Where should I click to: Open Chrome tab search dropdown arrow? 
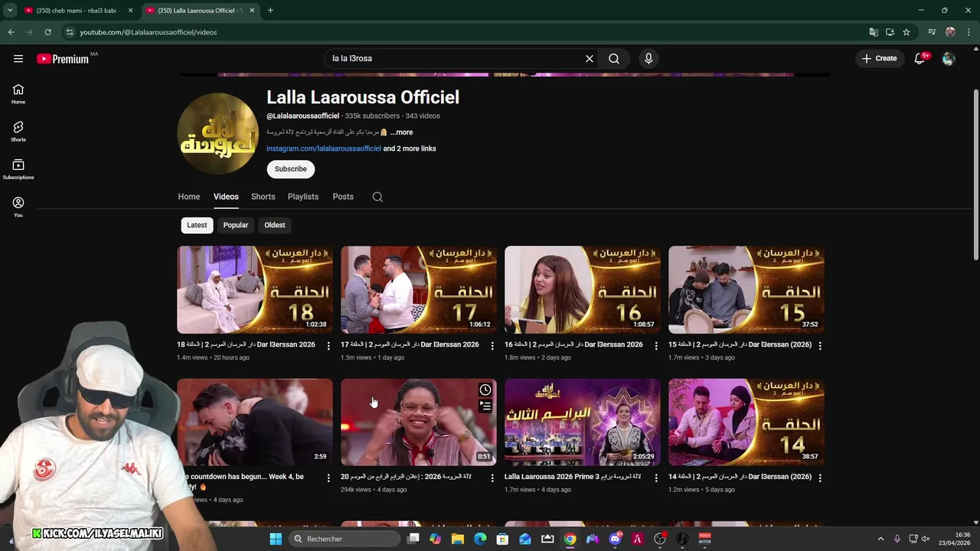[10, 10]
